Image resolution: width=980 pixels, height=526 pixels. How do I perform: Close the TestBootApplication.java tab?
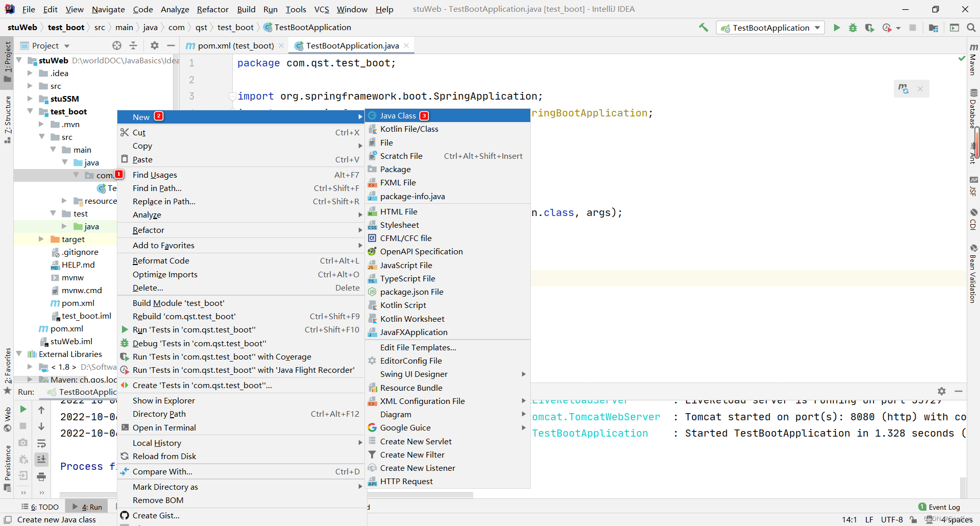click(x=407, y=45)
